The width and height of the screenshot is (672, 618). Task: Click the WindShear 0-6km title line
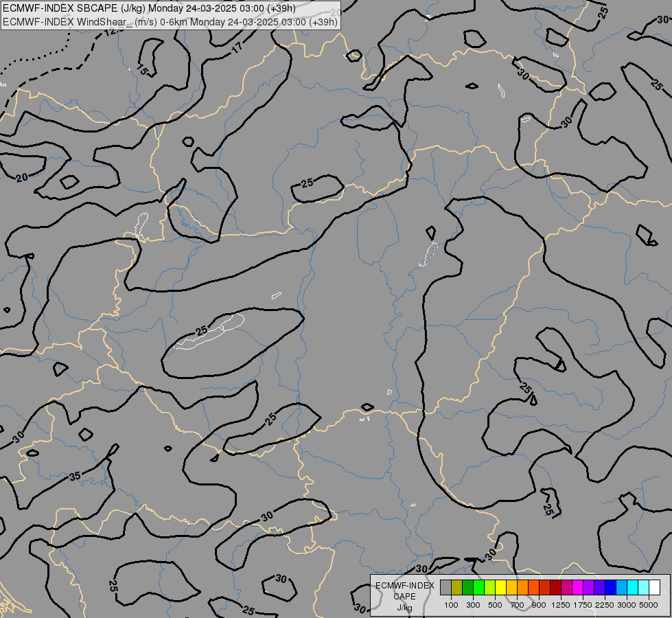[170, 22]
